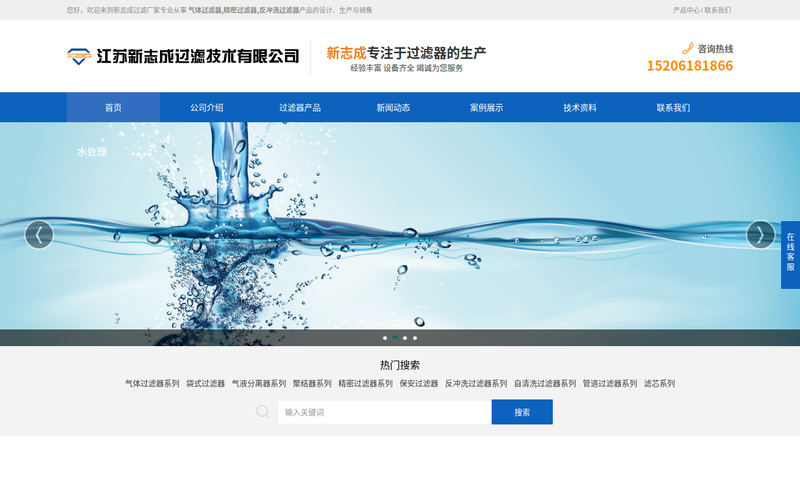The width and height of the screenshot is (800, 500).
Task: Click the 咨询热线 label
Action: (715, 49)
